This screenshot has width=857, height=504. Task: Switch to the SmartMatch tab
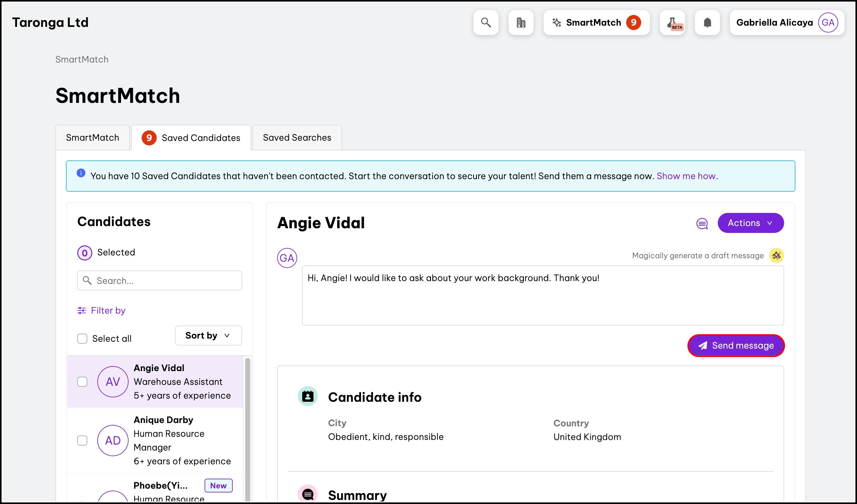point(93,138)
